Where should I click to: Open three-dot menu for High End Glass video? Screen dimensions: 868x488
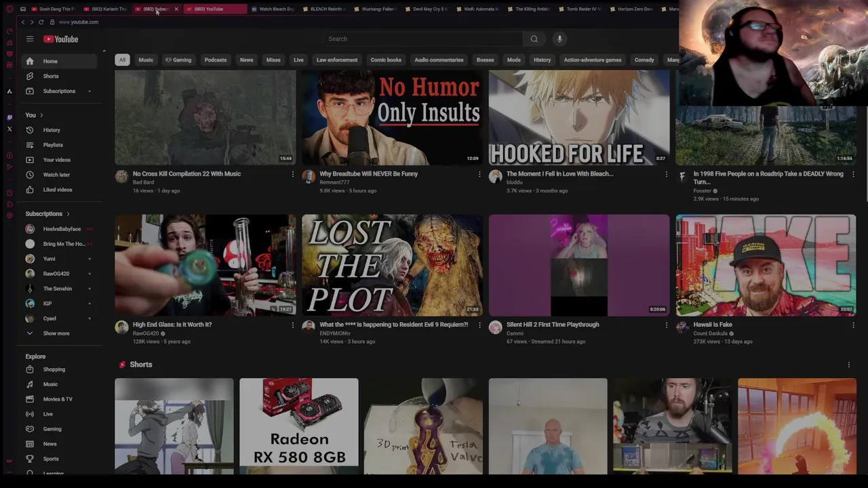[292, 325]
